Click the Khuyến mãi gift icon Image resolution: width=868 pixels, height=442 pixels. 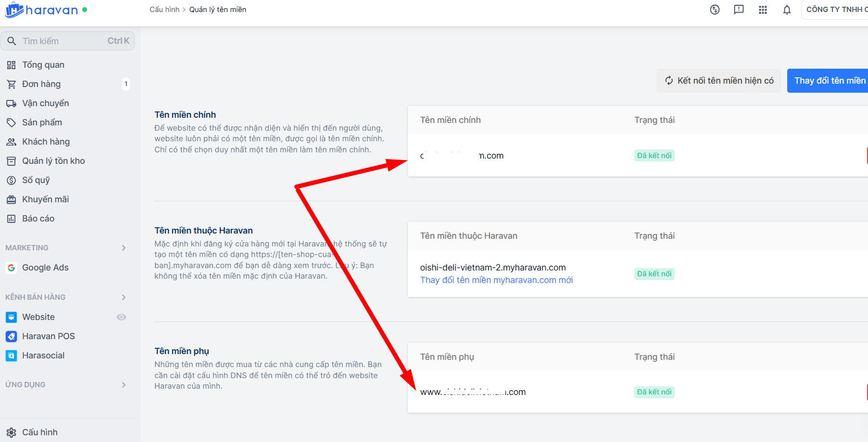coord(11,199)
